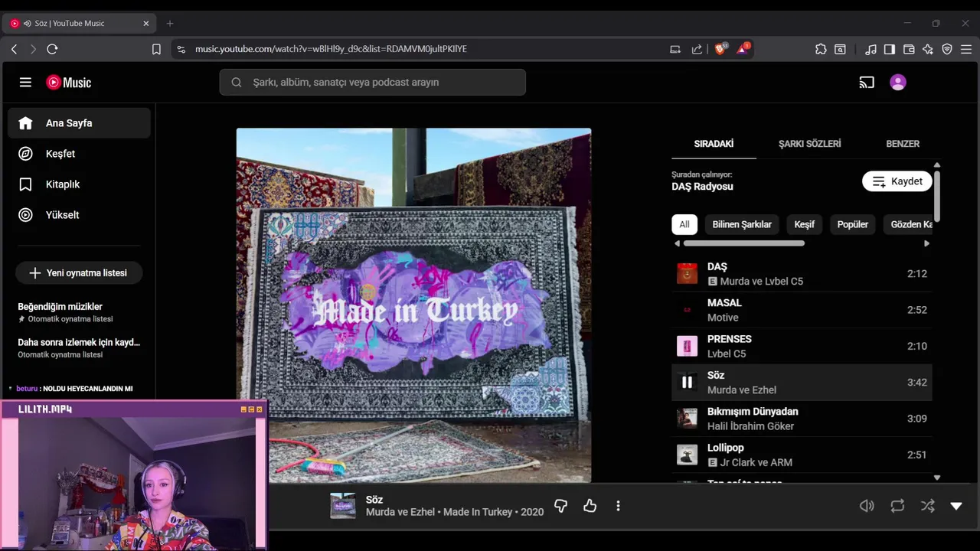Collapse the player page arrow

click(x=956, y=506)
